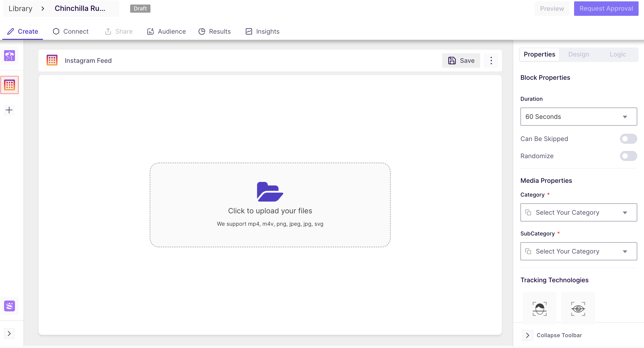Select the Logic panel tab

(x=618, y=54)
